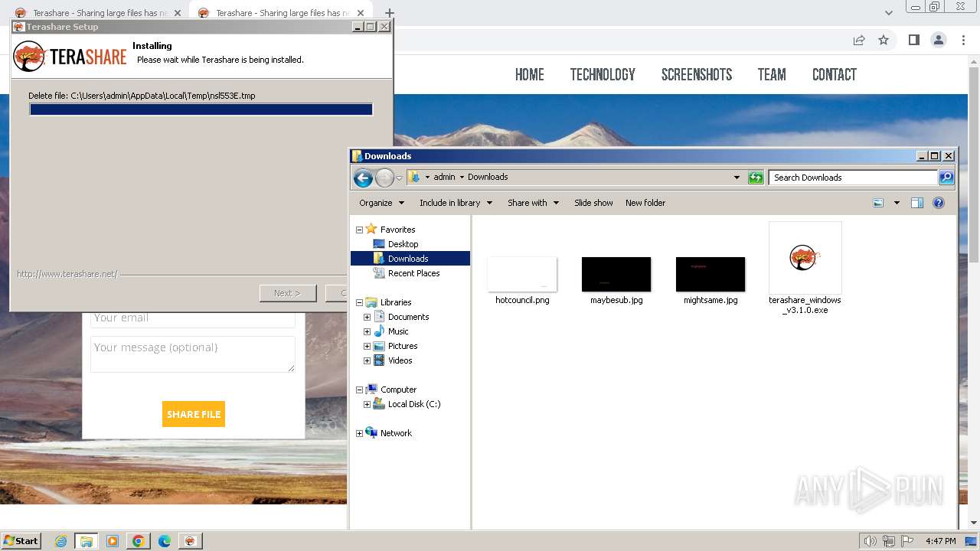Expand the Documents library node
The width and height of the screenshot is (980, 551).
click(x=367, y=317)
